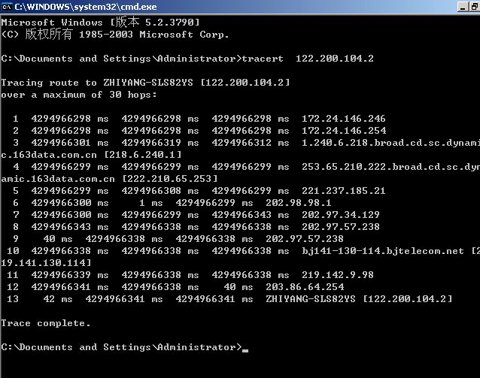Click the first 4294966341 ms in hop 12
Image resolution: width=480 pixels, height=378 pixels.
point(70,287)
